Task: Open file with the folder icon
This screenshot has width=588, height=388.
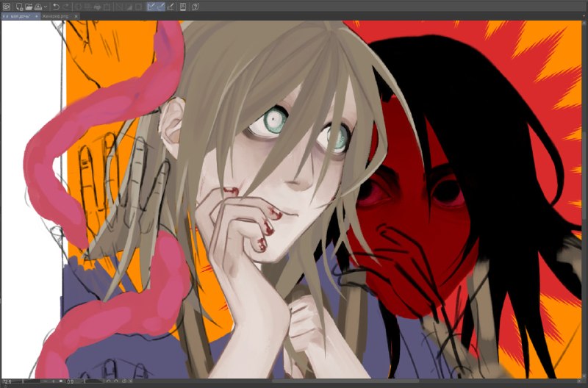Action: pos(29,7)
